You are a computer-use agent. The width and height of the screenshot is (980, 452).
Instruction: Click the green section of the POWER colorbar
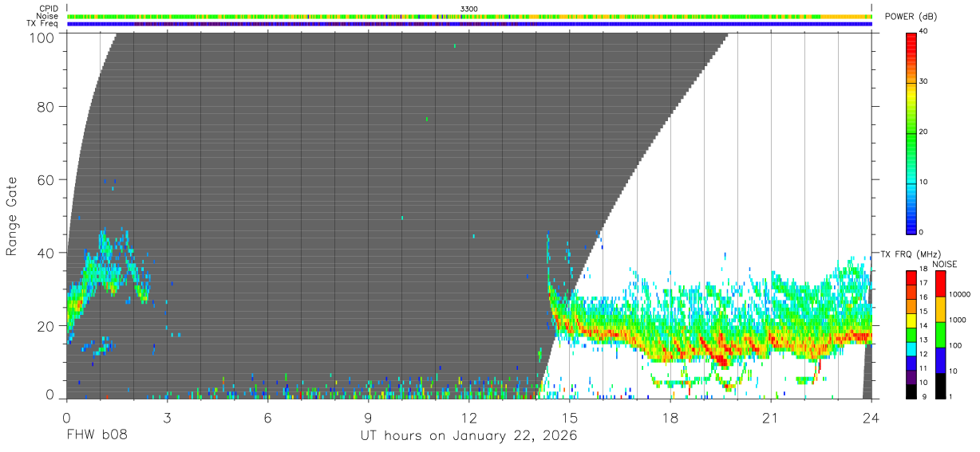tap(911, 132)
